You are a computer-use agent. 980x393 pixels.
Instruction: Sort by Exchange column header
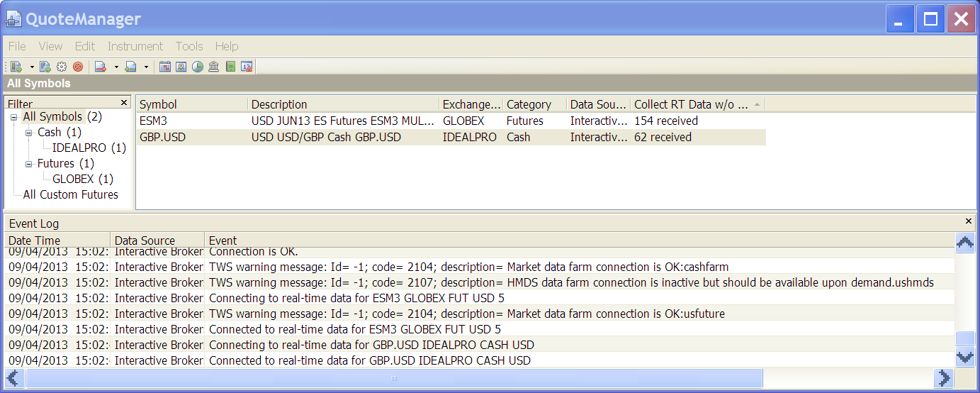coord(471,104)
